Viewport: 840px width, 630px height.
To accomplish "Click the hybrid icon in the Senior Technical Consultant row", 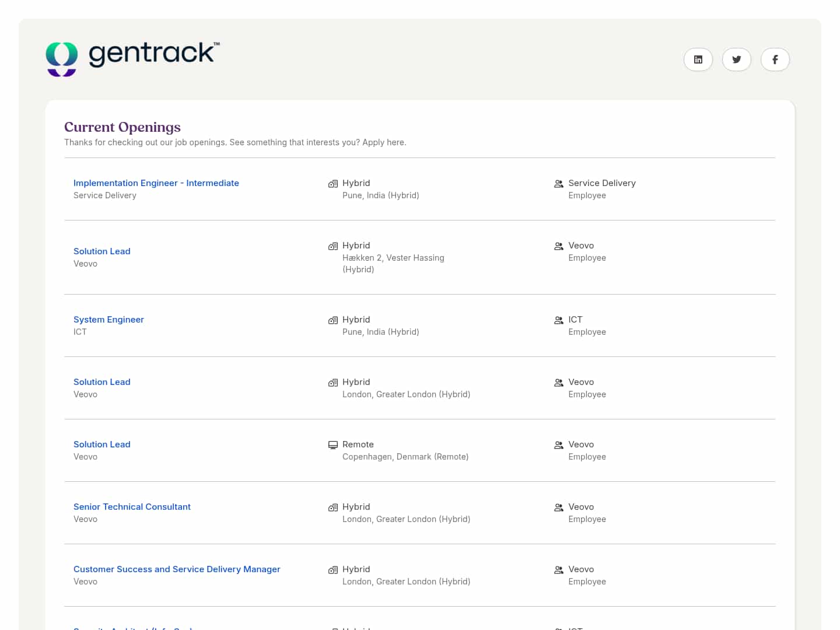I will [333, 508].
